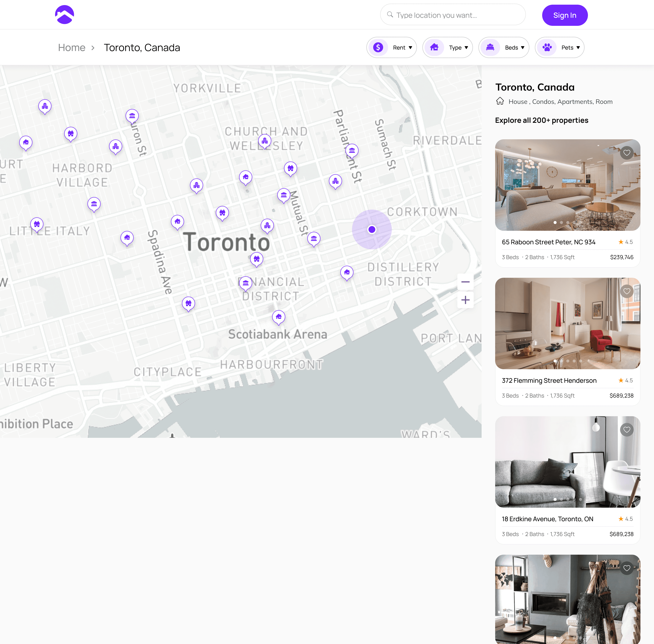Click "3 Beds" on the 372 Flemming listing
Image resolution: width=654 pixels, height=644 pixels.
510,396
